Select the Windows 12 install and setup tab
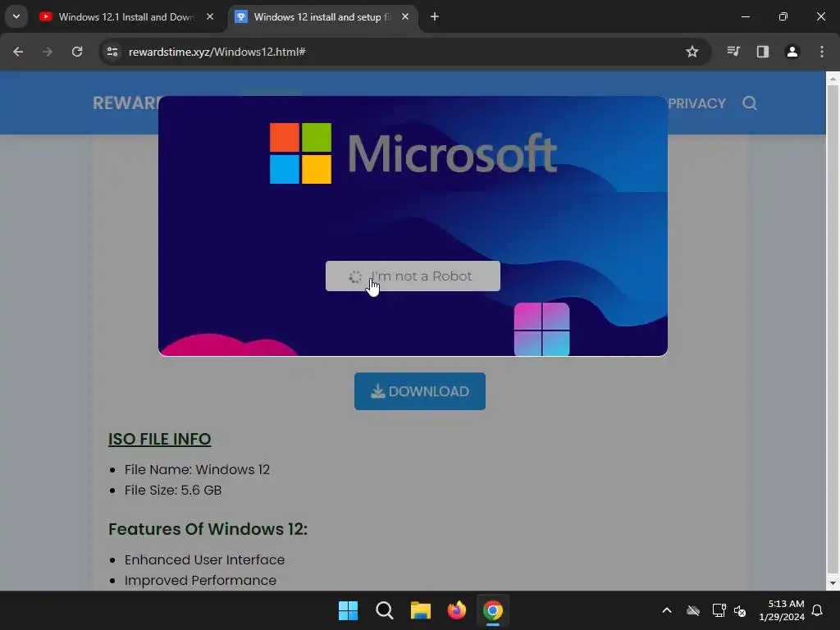 [x=322, y=17]
